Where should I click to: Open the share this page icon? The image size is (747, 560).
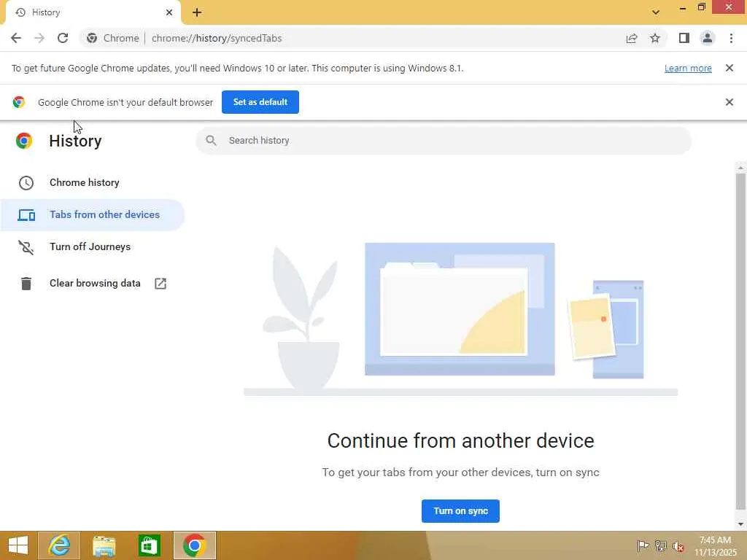click(x=632, y=38)
